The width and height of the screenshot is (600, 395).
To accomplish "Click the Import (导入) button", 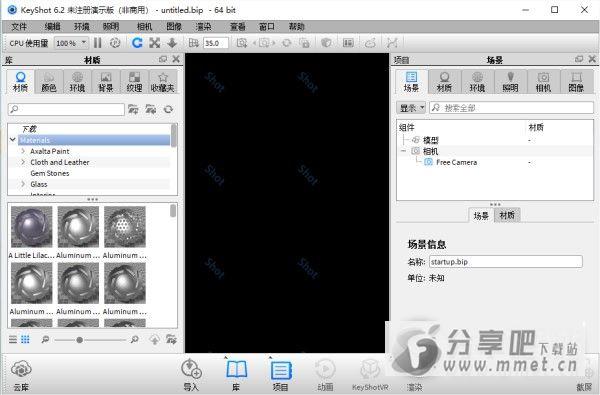I will pos(191,375).
